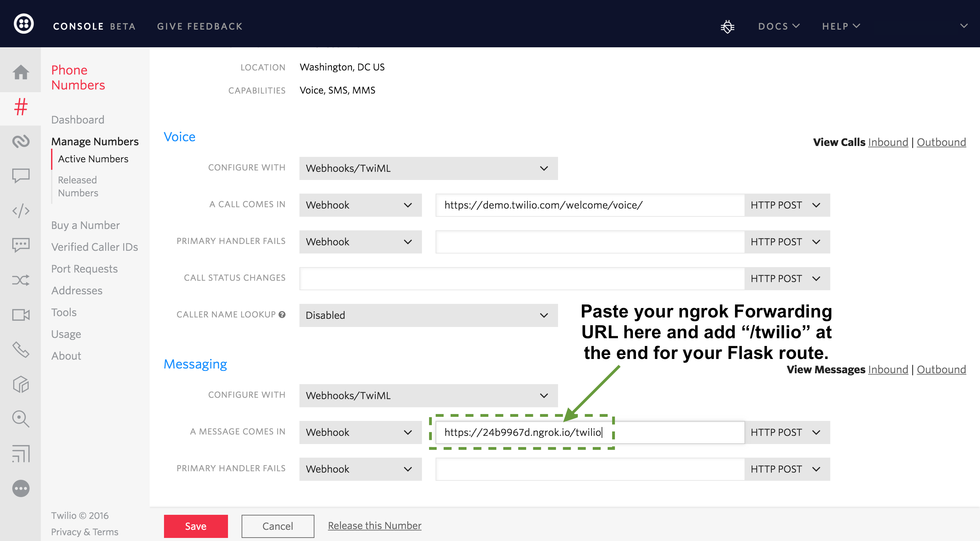Open Caller Name Lookup Disabled dropdown
This screenshot has width=980, height=541.
[428, 315]
